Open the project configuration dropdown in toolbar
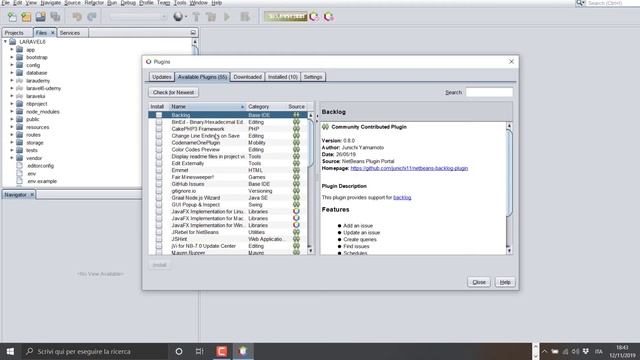The width and height of the screenshot is (640, 360). (138, 17)
